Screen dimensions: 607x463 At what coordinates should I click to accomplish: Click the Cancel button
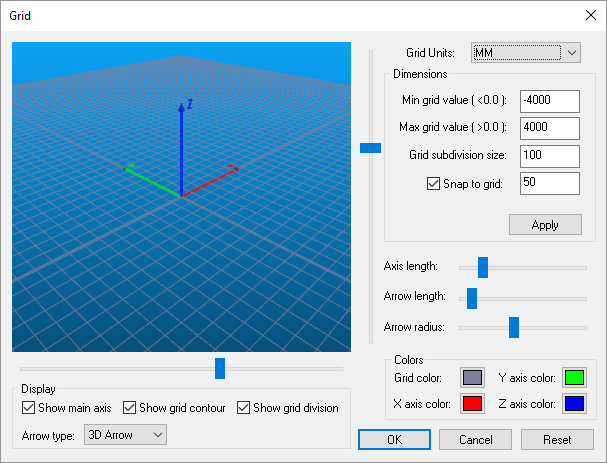[475, 440]
